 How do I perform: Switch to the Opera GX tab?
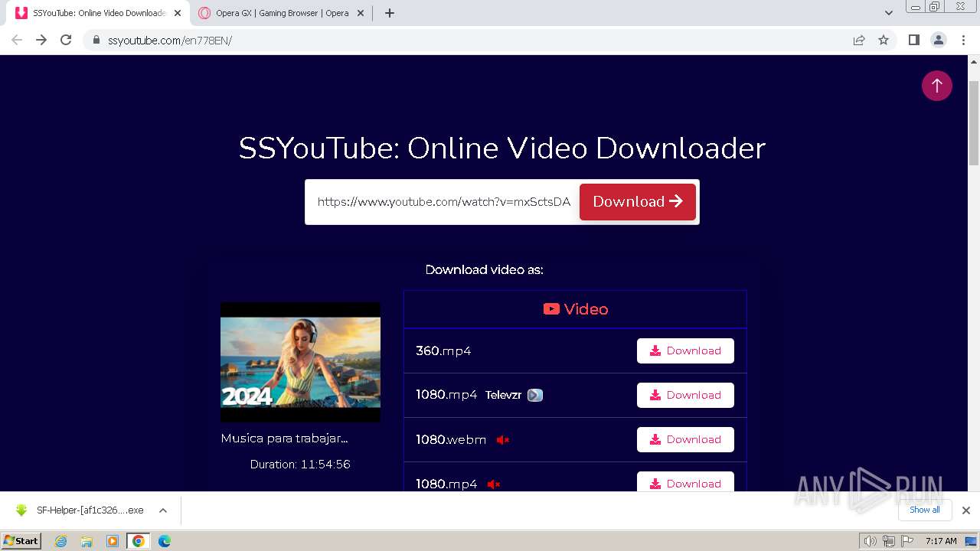coord(283,13)
